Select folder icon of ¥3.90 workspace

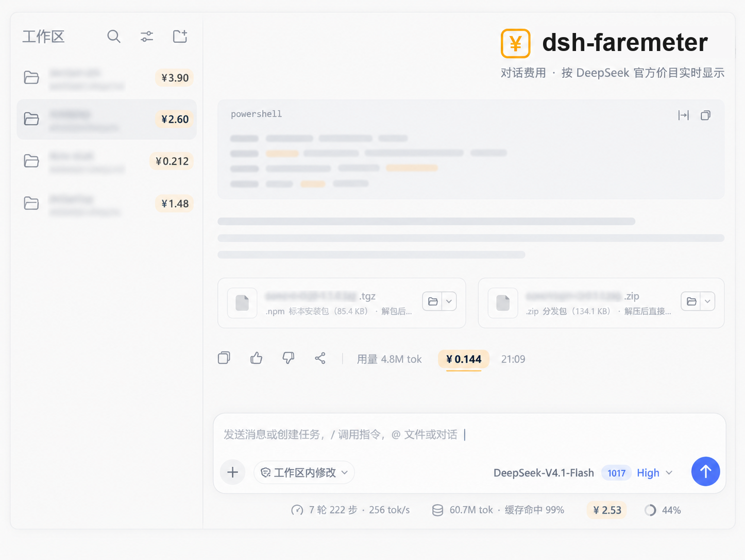(31, 77)
